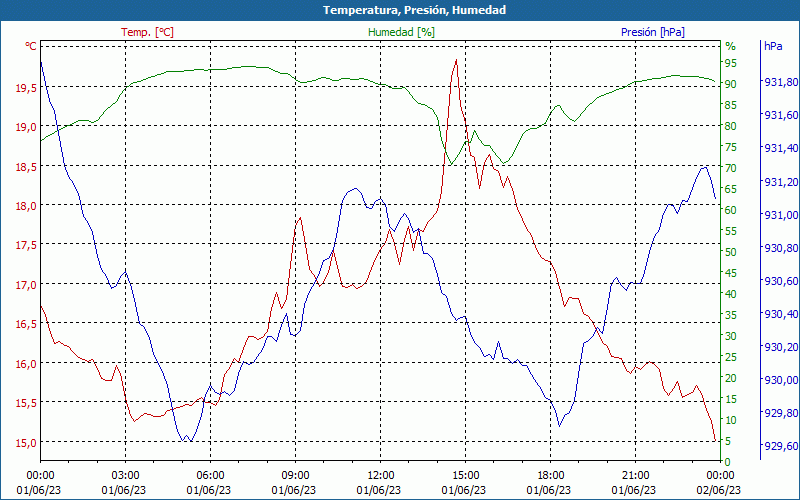Image resolution: width=800 pixels, height=500 pixels.
Task: Click the '%' unit label on humidity axis
Action: point(731,46)
